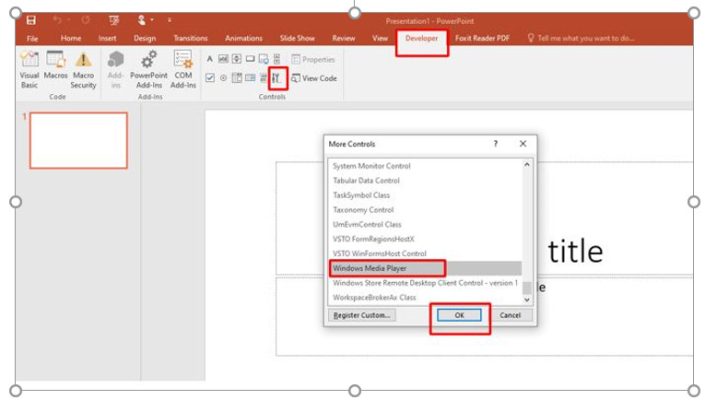The image size is (705, 400).
Task: Switch to the Insert tab
Action: point(107,38)
